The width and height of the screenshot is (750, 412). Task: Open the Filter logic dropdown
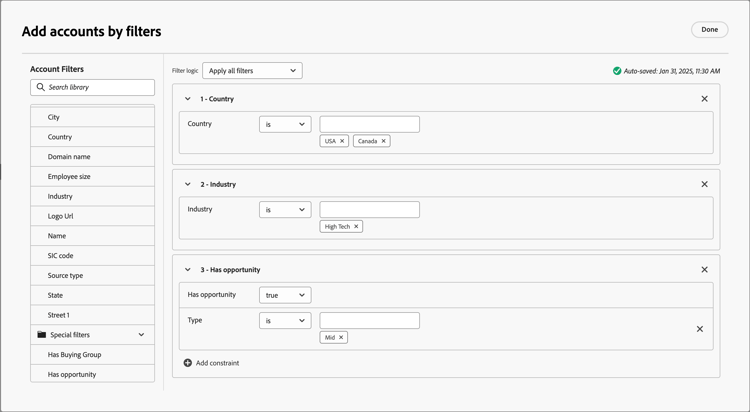click(x=252, y=71)
